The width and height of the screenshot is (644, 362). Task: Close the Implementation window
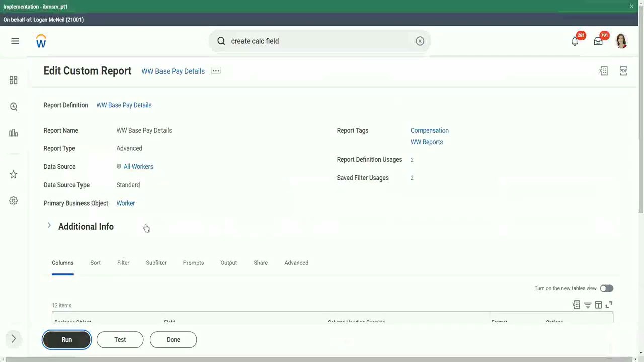coord(631,6)
